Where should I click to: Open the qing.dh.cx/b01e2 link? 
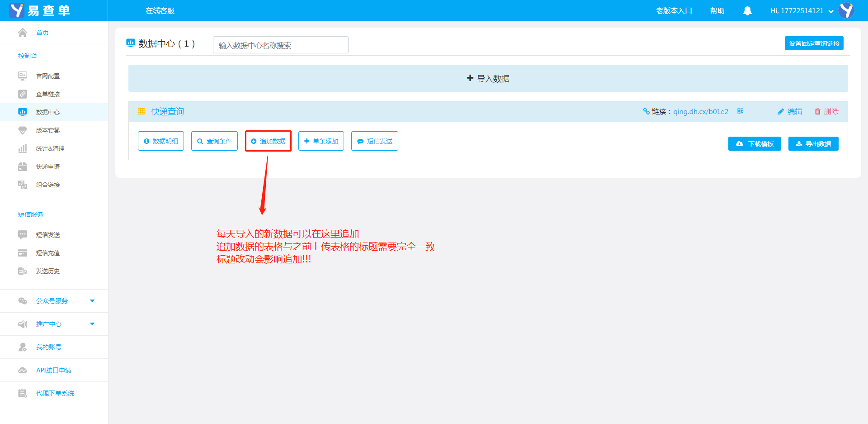click(701, 112)
